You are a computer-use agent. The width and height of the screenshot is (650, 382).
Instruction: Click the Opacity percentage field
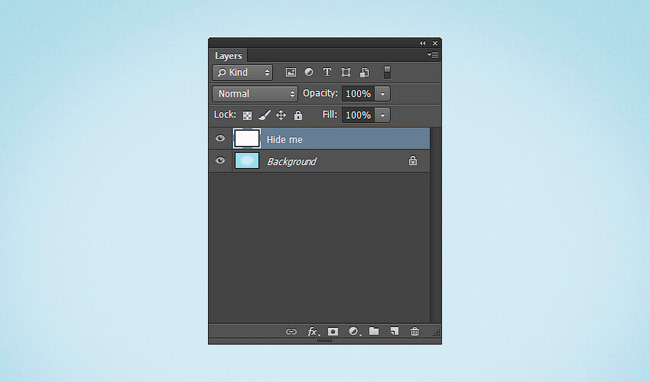coord(358,94)
